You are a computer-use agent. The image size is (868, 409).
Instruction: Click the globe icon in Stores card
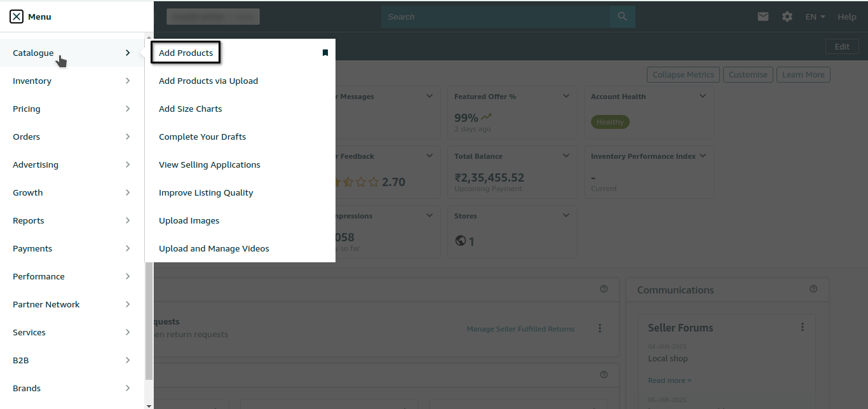[x=461, y=241]
